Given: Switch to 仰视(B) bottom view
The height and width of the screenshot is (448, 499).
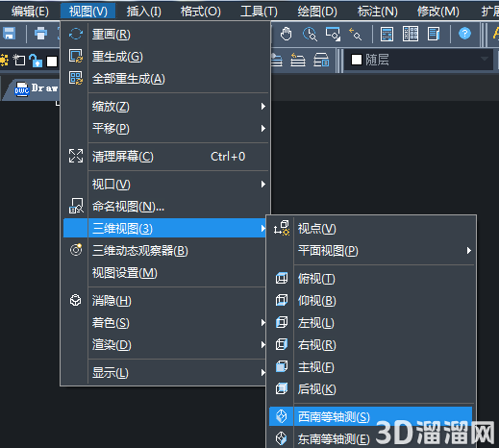Looking at the screenshot, I should pos(371,301).
